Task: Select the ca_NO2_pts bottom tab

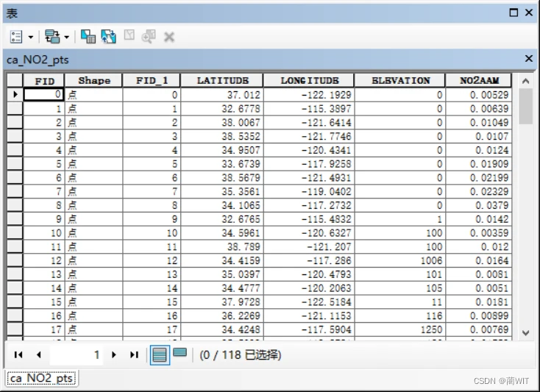Action: pos(42,378)
